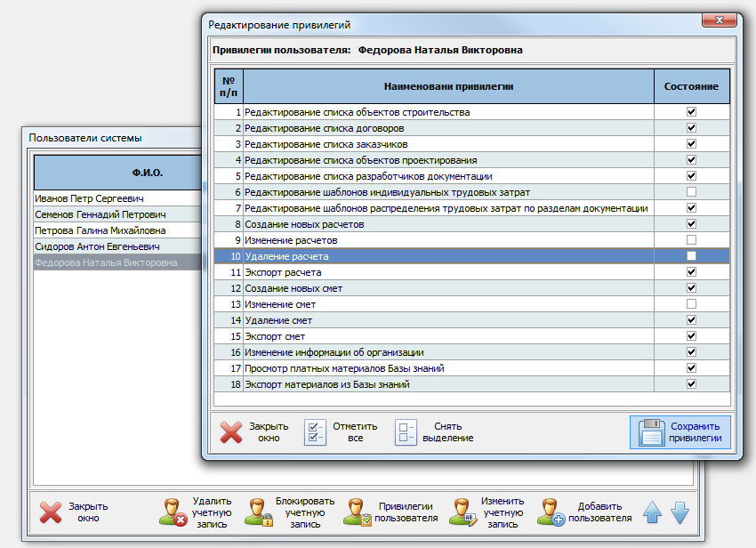Click 'Блокировать учетную запись' lock icon

257,512
